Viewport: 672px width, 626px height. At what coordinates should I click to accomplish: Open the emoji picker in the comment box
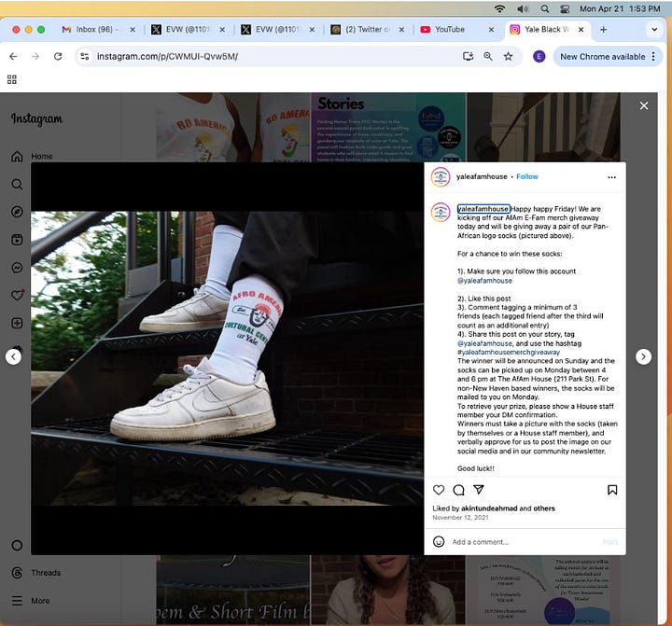(x=439, y=542)
